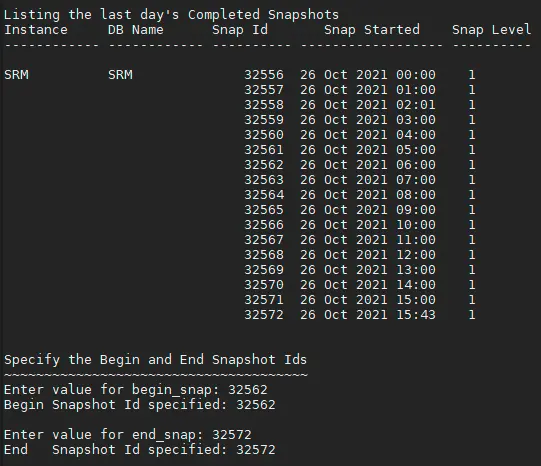This screenshot has height=466, width=541.
Task: Click timestamp 26 Oct 2021 12:00
Action: click(368, 255)
